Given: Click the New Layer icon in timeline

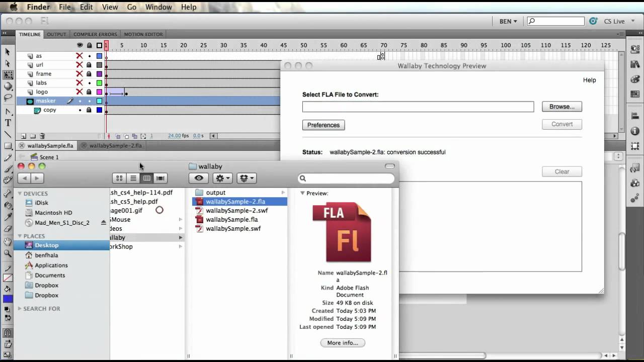Looking at the screenshot, I should tap(23, 136).
